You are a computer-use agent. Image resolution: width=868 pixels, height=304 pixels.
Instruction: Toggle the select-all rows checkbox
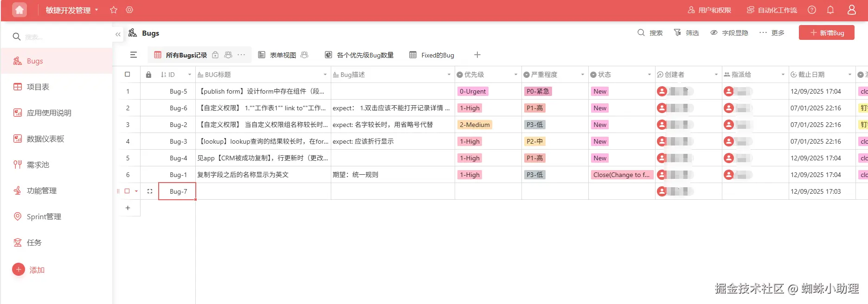tap(128, 74)
